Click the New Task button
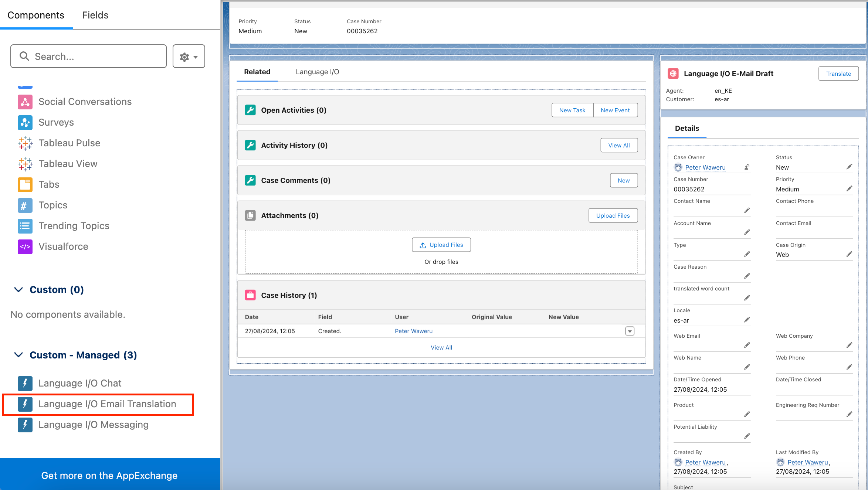The height and width of the screenshot is (490, 868). click(x=572, y=110)
